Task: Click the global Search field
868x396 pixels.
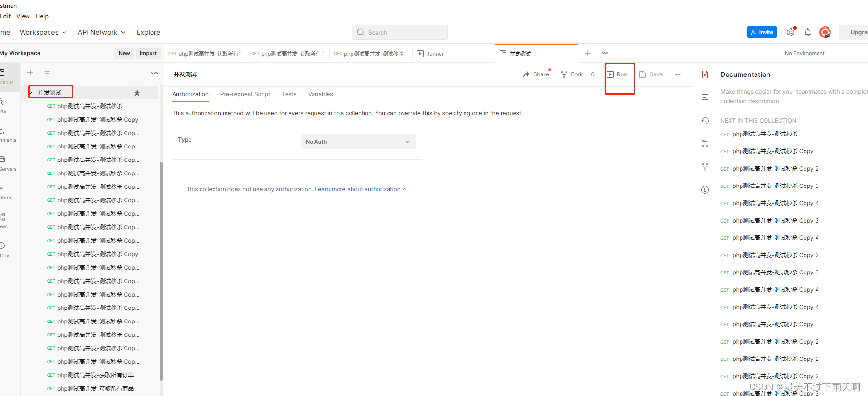Action: (x=399, y=32)
